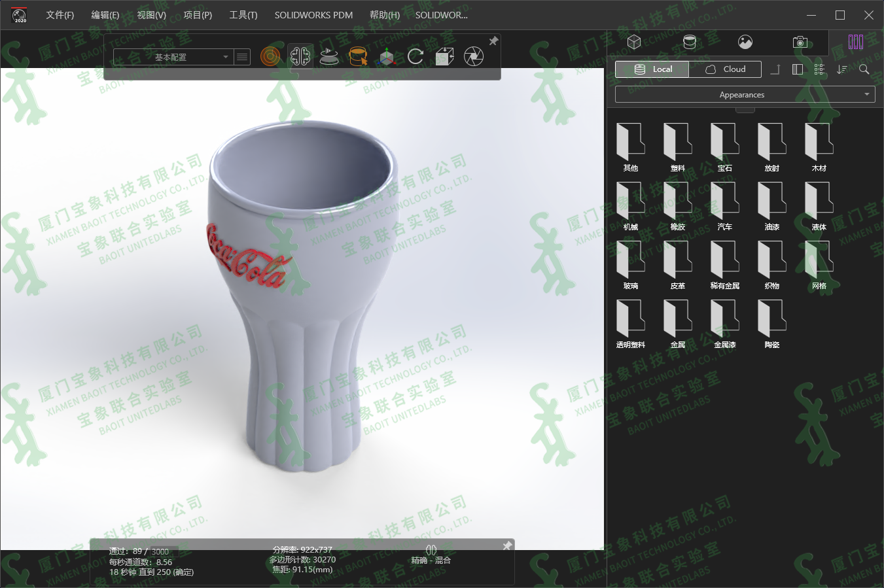The height and width of the screenshot is (588, 884).
Task: Open the 金属漆 appearance folder
Action: 725,324
